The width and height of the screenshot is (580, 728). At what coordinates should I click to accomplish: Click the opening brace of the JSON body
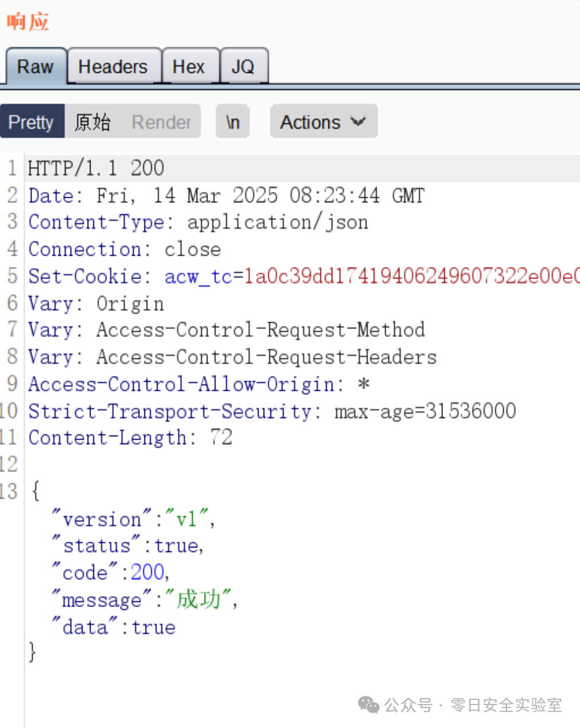coord(36,491)
